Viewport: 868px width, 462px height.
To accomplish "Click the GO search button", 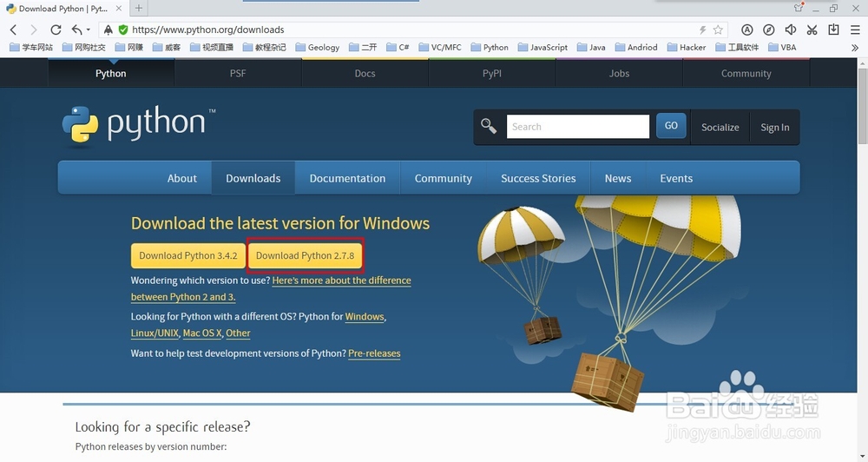I will (x=671, y=126).
